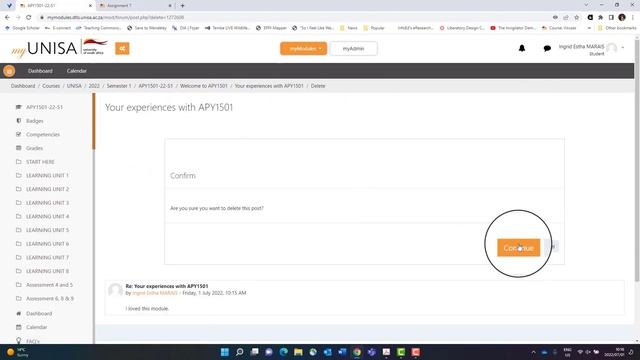Click the Calendar item in the sidebar
The height and width of the screenshot is (360, 640).
36,327
